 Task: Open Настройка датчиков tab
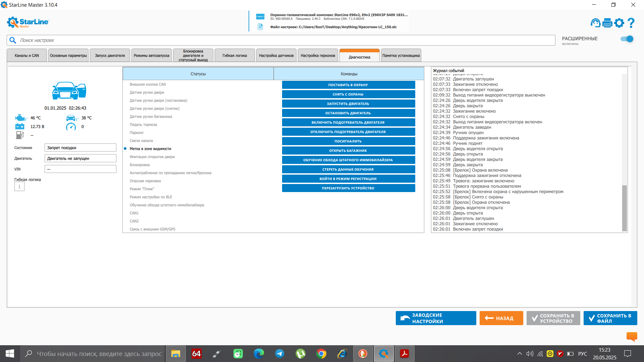pos(276,56)
